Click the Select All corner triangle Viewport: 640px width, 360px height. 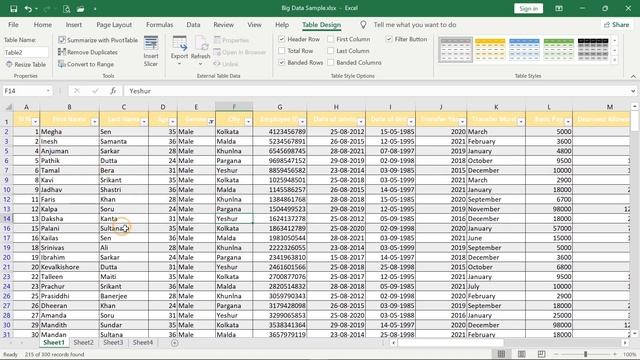pos(8,107)
